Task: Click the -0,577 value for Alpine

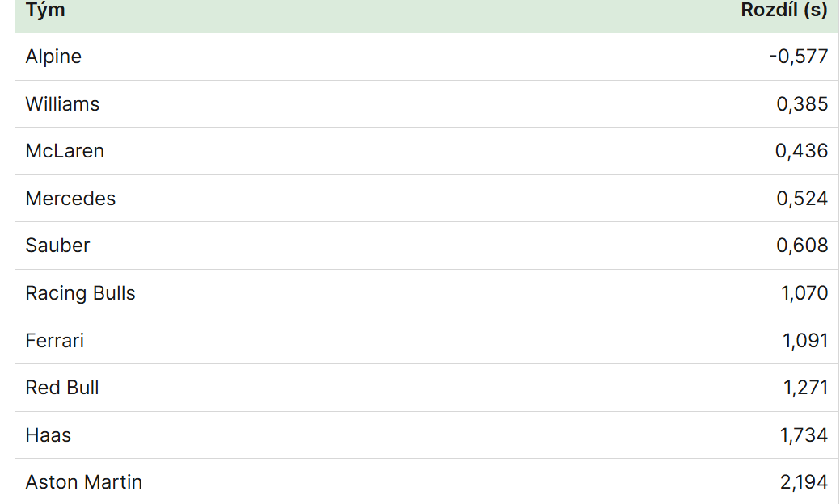Action: point(799,57)
